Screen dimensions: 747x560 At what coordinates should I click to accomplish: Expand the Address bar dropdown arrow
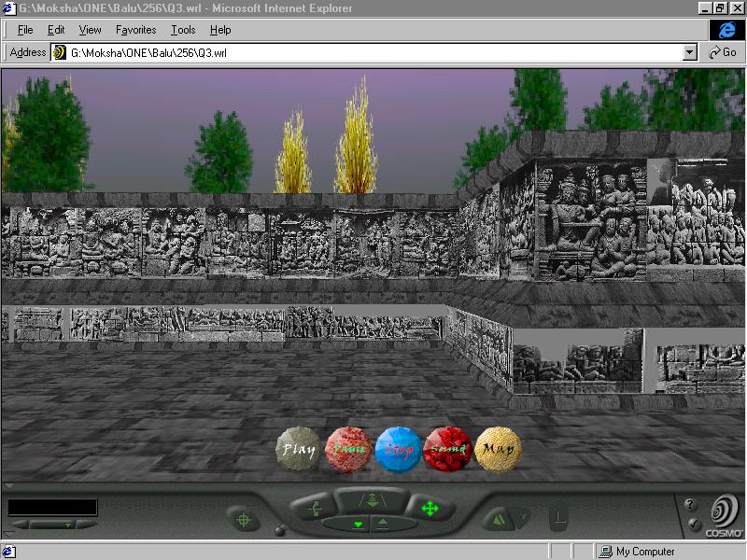690,53
